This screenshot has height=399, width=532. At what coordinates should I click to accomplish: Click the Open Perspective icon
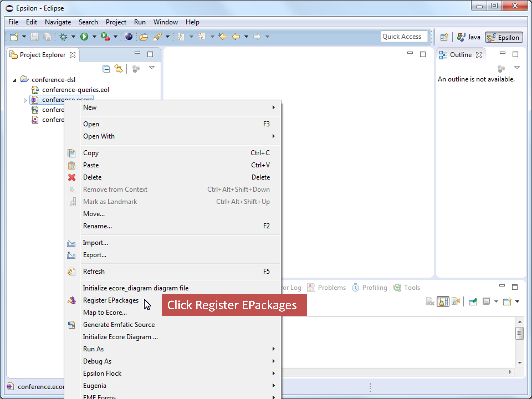(x=444, y=37)
